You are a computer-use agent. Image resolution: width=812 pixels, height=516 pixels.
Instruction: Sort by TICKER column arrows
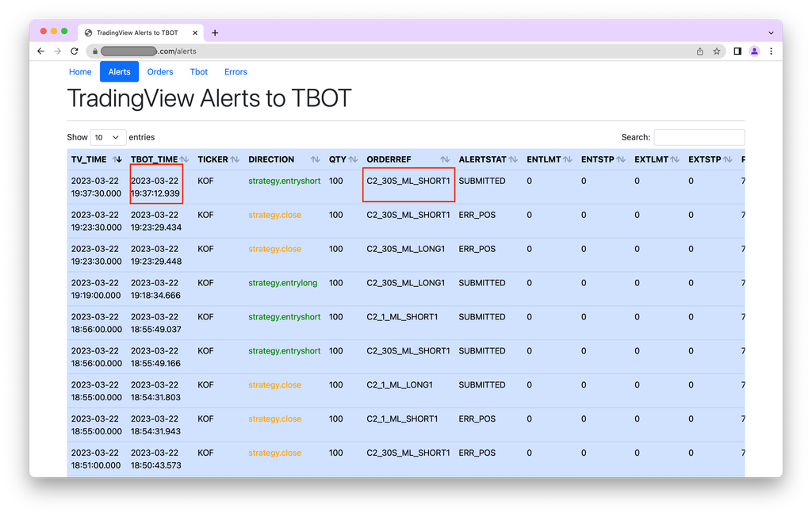pyautogui.click(x=235, y=159)
